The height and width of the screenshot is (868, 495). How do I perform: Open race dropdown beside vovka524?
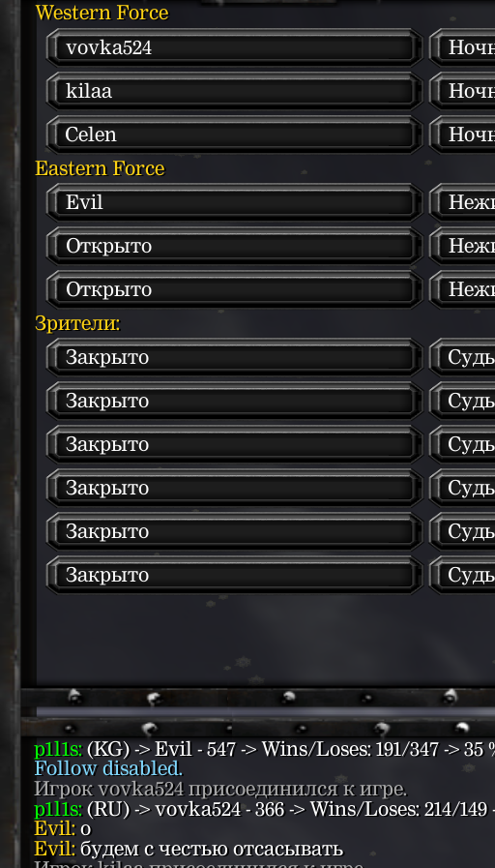[x=462, y=47]
